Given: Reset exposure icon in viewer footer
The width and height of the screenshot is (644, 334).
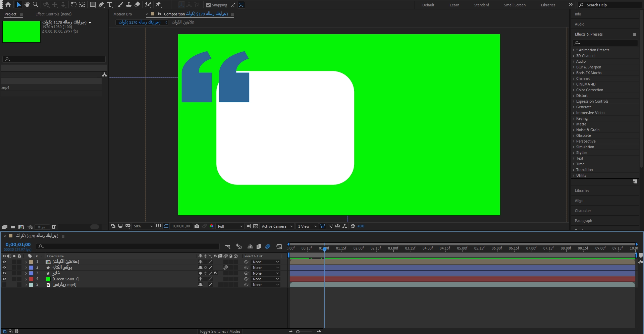Looking at the screenshot, I should tap(353, 226).
